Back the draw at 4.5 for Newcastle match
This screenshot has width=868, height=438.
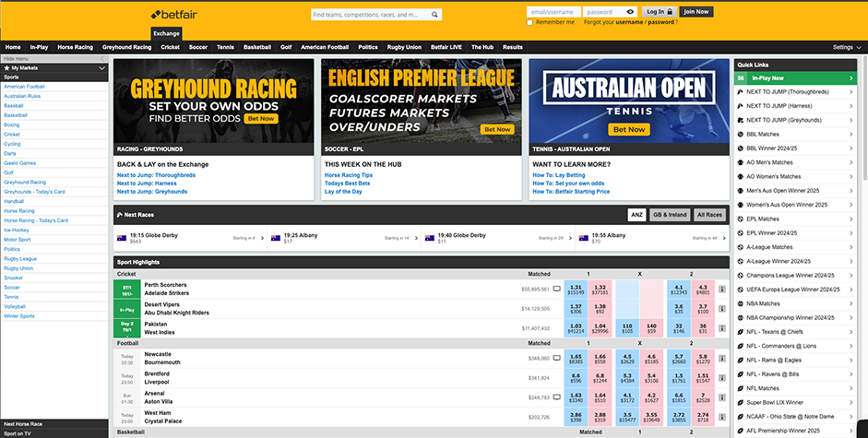(627, 359)
